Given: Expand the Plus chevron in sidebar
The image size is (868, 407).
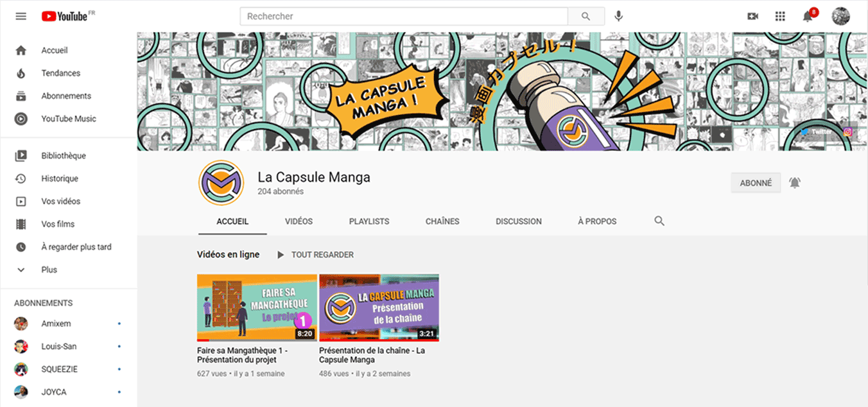Looking at the screenshot, I should tap(21, 270).
